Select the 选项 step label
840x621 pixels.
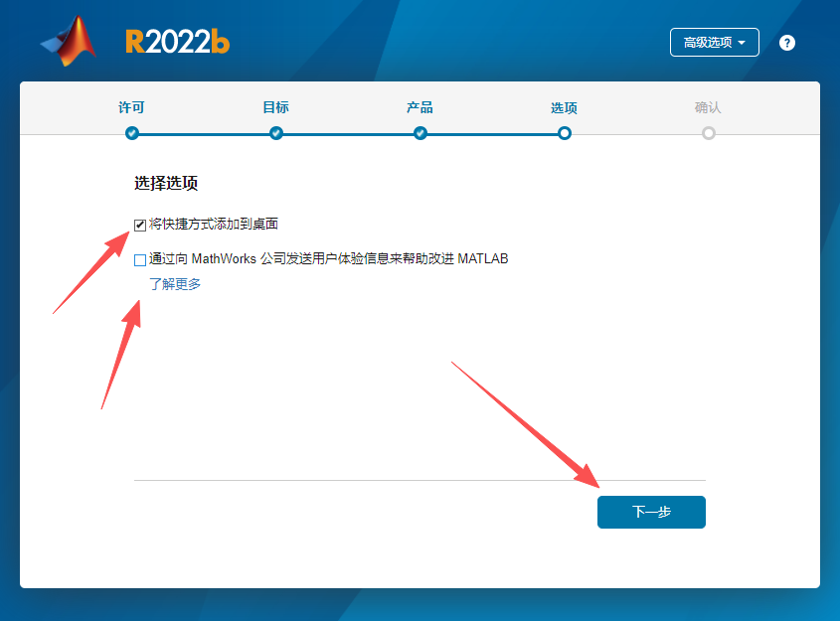pos(564,107)
